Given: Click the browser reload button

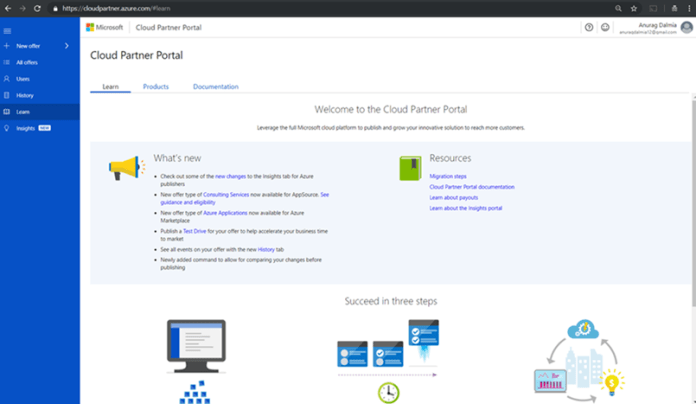Looking at the screenshot, I should point(37,8).
